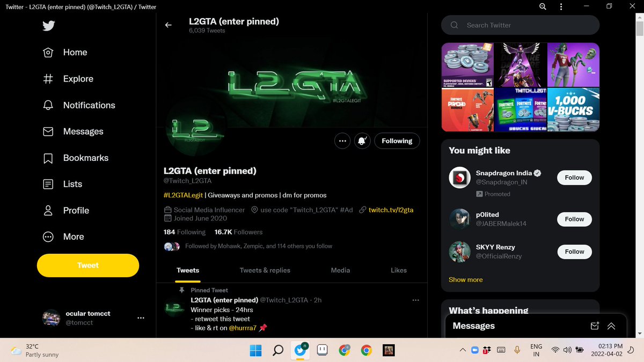
Task: Open the 1,000 V-Bucks media thumbnail
Action: pyautogui.click(x=574, y=110)
